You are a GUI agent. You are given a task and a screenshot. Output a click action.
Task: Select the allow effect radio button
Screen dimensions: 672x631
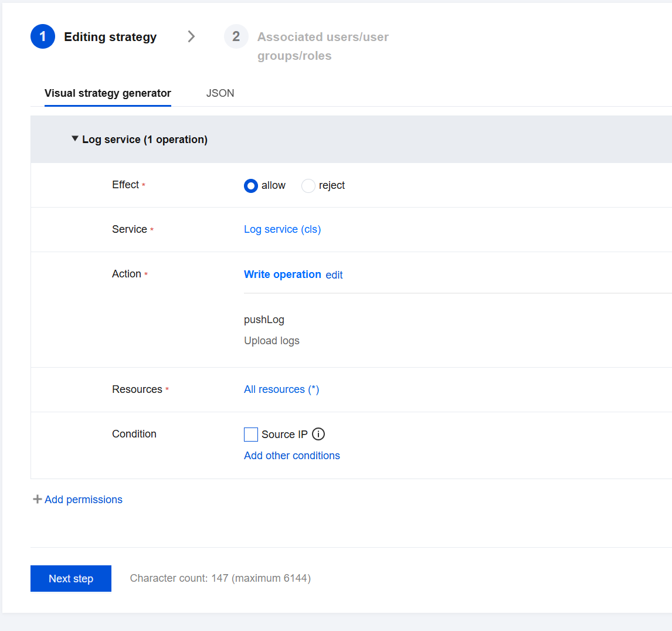[251, 186]
